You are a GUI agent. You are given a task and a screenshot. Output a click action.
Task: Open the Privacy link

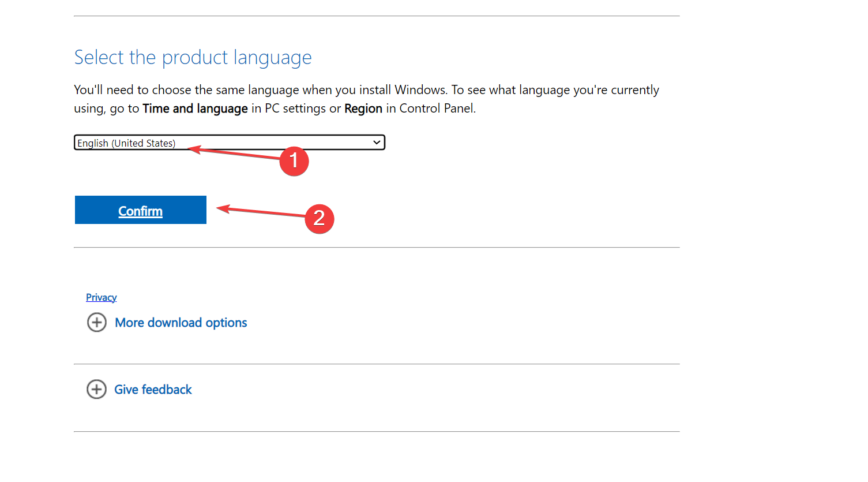point(102,297)
